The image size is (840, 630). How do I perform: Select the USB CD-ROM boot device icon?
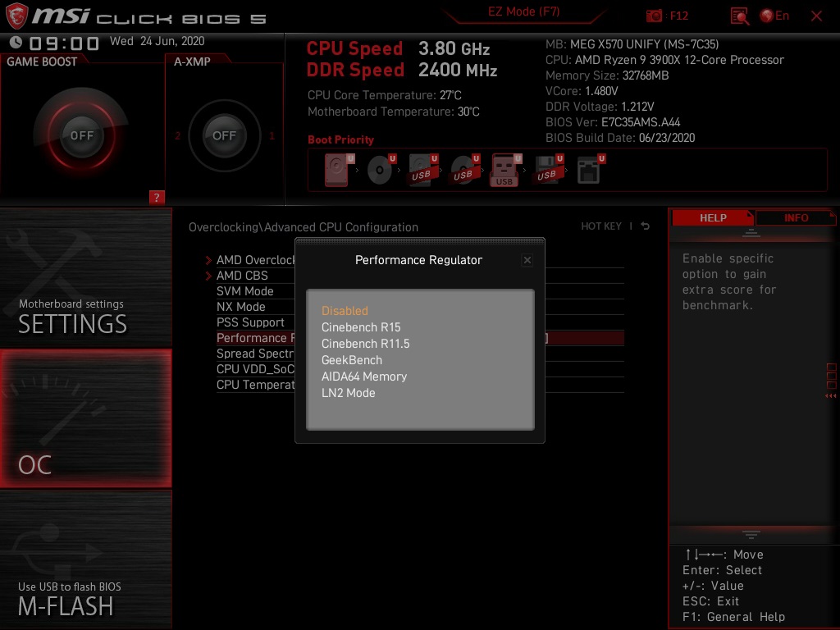click(x=464, y=170)
